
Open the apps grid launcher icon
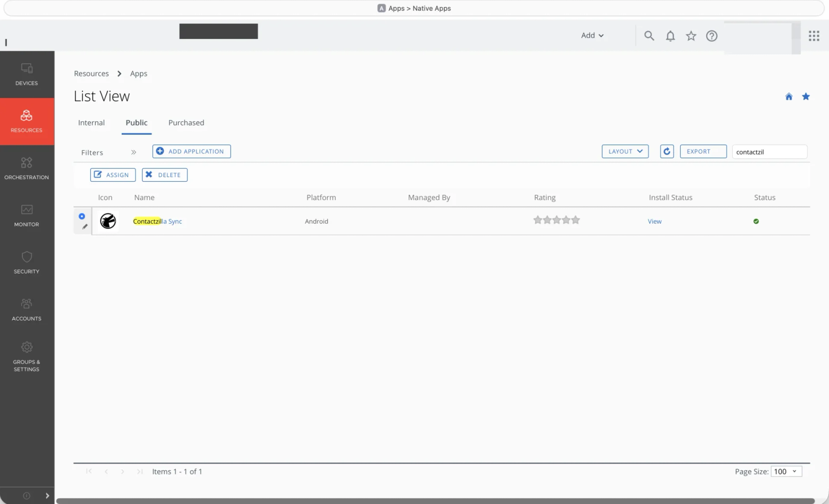[814, 36]
